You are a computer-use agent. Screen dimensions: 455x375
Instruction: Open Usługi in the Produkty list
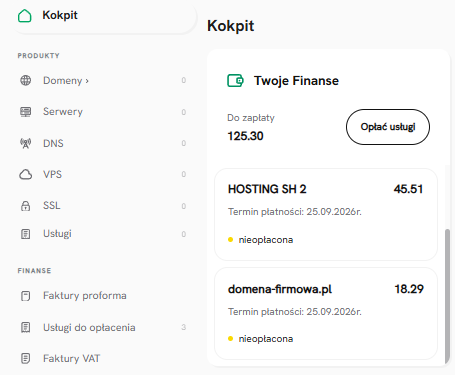[57, 234]
